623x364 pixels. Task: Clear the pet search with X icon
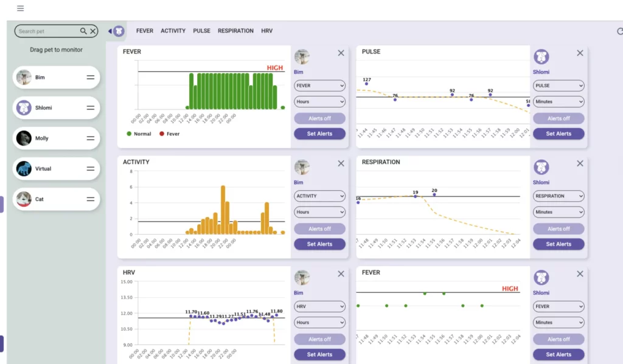click(x=93, y=31)
